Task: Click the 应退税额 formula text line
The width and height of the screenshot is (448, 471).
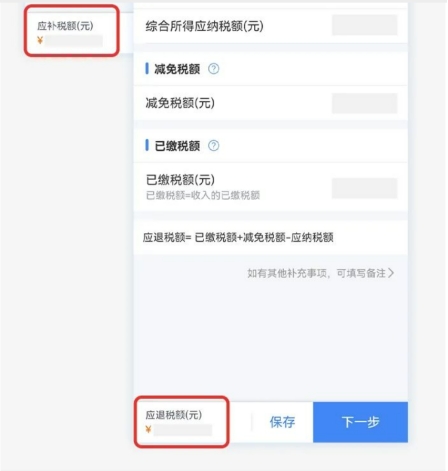Action: [x=238, y=237]
